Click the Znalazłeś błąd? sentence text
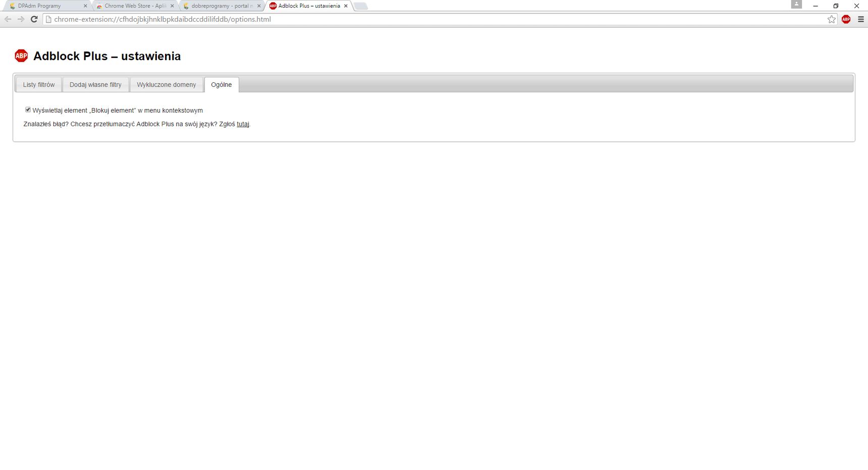This screenshot has height=470, width=868. point(137,124)
